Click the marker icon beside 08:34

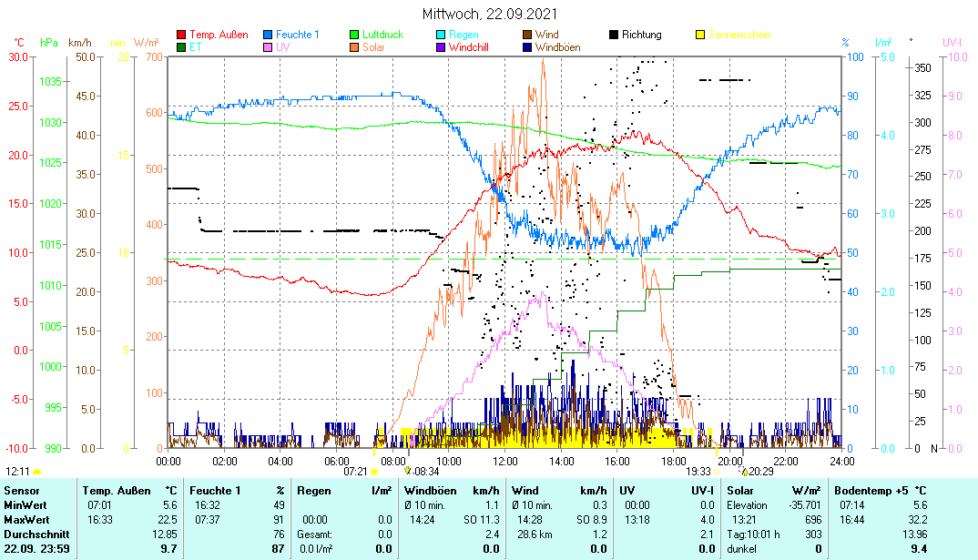409,472
